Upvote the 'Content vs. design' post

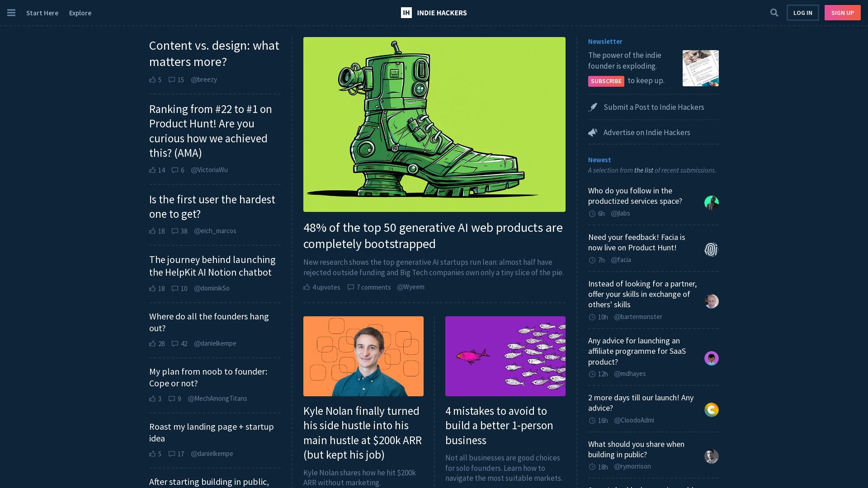[152, 80]
